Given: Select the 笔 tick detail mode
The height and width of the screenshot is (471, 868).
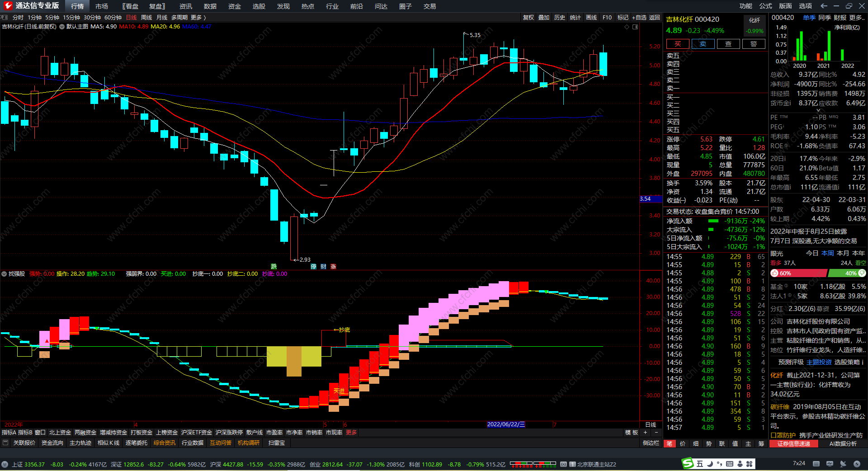Looking at the screenshot, I should click(x=670, y=444).
